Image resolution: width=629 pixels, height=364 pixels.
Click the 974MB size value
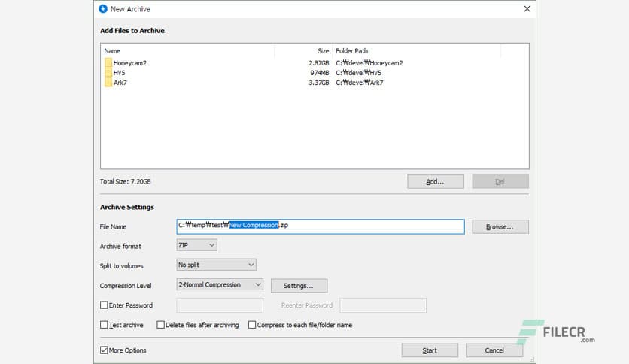click(x=320, y=72)
